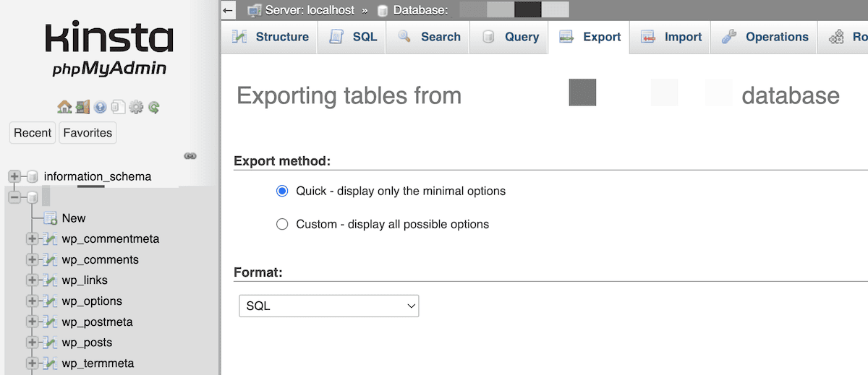Select Custom export method

tap(283, 225)
